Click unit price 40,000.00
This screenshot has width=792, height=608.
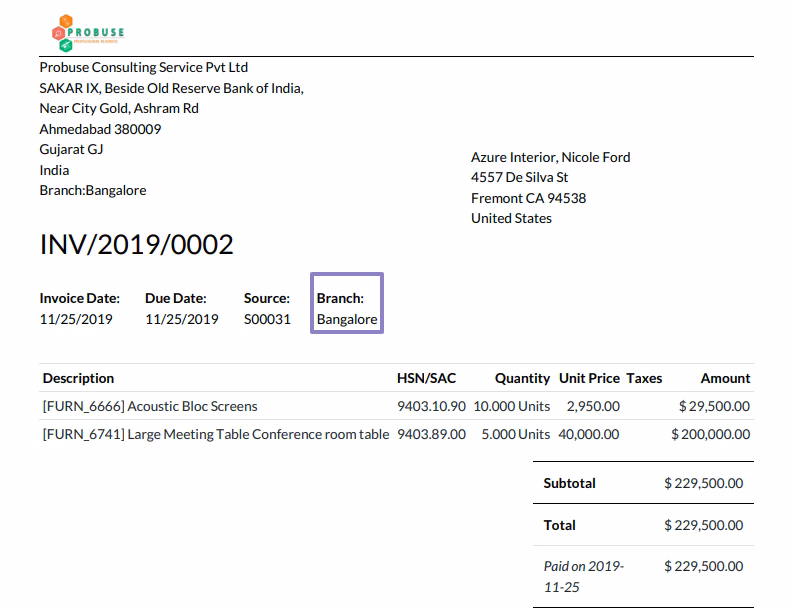[x=589, y=434]
